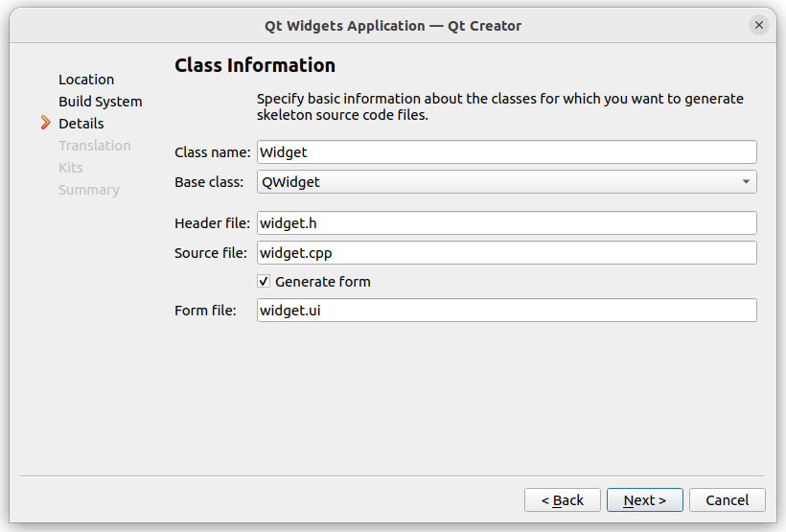Click the Kits step label
Screen dimensions: 786x532
pyautogui.click(x=71, y=168)
